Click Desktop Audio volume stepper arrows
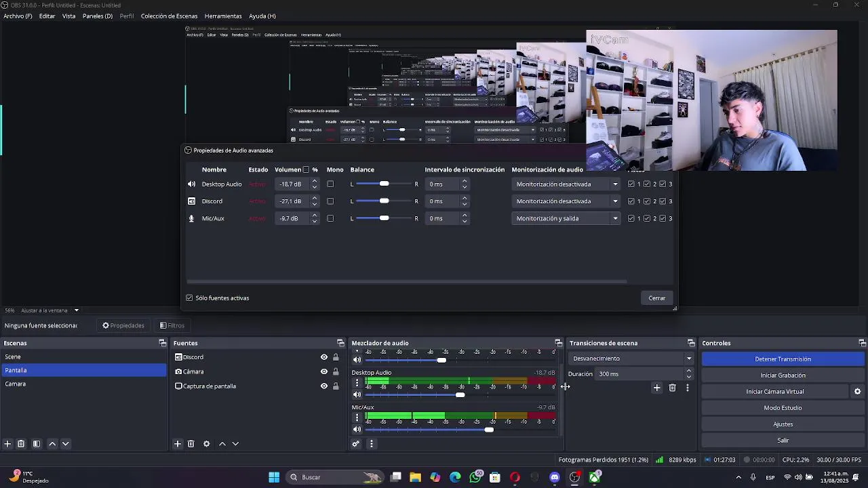 pos(314,184)
